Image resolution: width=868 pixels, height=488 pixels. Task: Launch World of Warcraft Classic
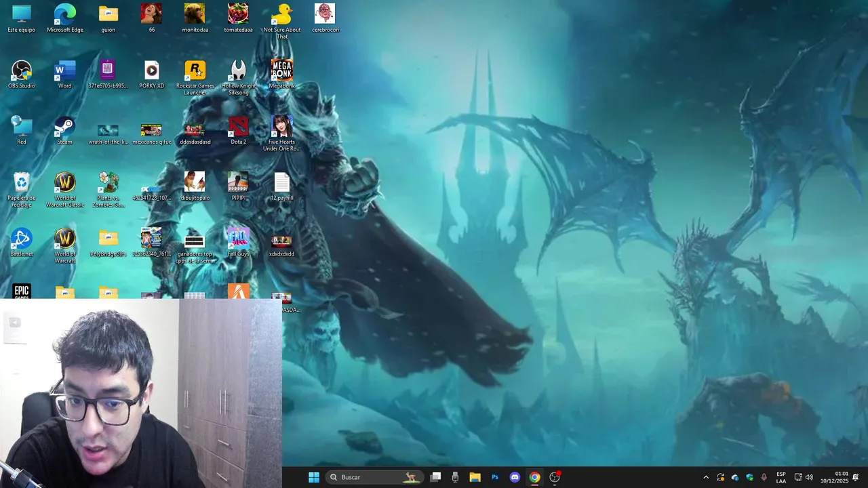pyautogui.click(x=65, y=190)
